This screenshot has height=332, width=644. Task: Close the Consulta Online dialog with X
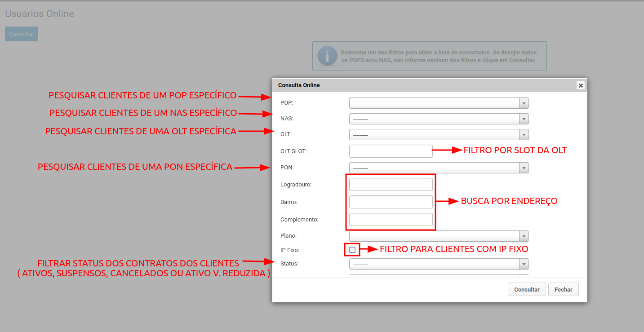click(580, 85)
